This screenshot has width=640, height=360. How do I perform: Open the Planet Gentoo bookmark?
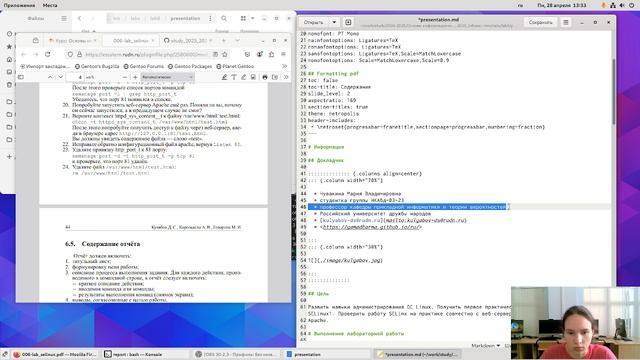[235, 66]
